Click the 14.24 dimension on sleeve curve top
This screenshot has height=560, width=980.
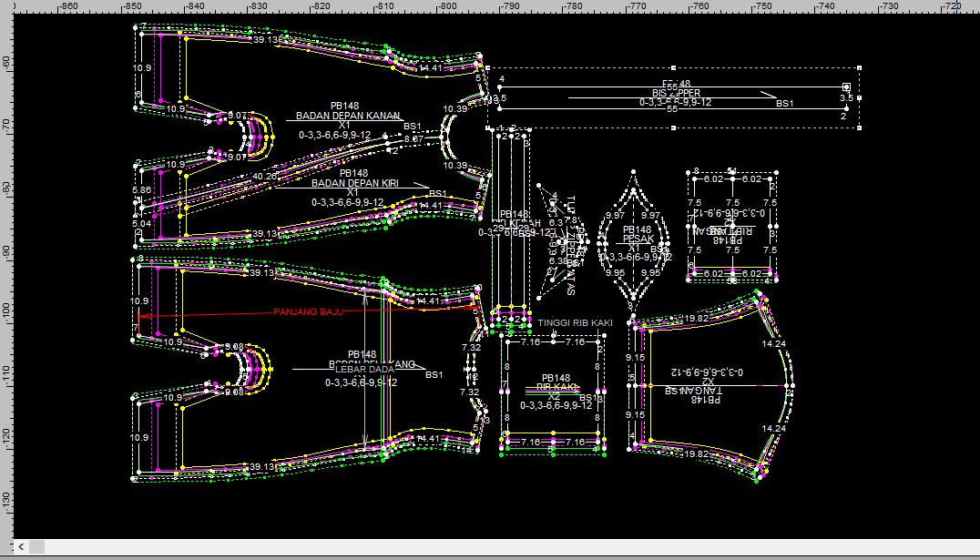(773, 345)
